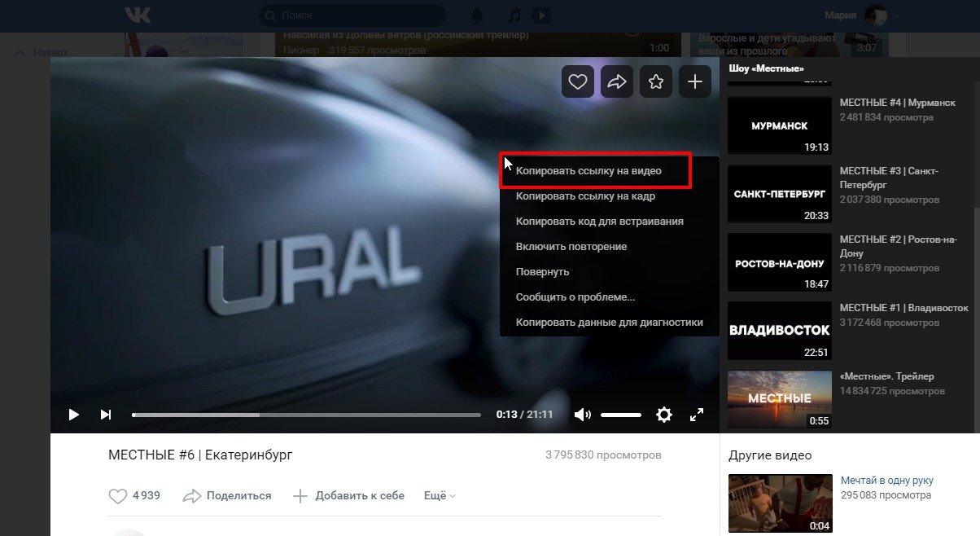Click the share arrow overlay button
Viewport: 980px width, 536px height.
click(x=617, y=81)
